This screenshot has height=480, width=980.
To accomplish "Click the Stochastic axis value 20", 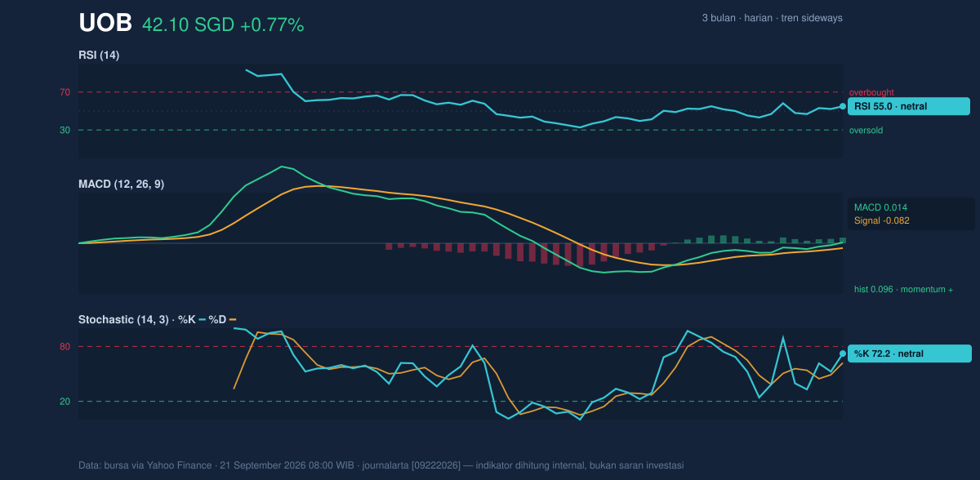I will (x=65, y=402).
